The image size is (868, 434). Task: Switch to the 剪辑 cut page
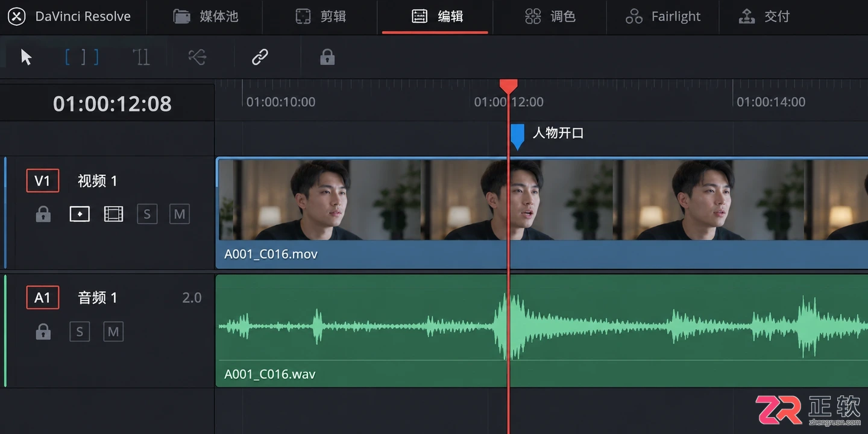pos(321,16)
